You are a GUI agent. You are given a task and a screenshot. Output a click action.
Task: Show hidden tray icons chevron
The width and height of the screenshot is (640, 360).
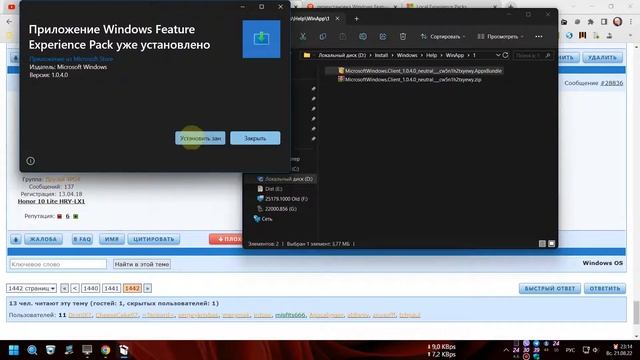(506, 350)
